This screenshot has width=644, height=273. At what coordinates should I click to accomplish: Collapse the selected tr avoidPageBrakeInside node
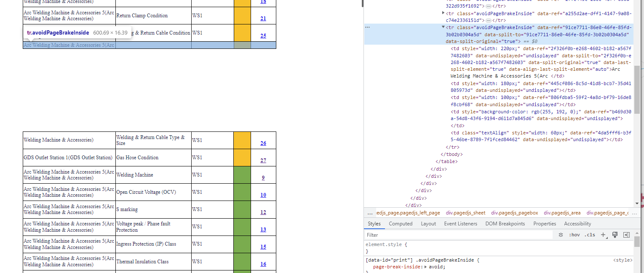443,27
